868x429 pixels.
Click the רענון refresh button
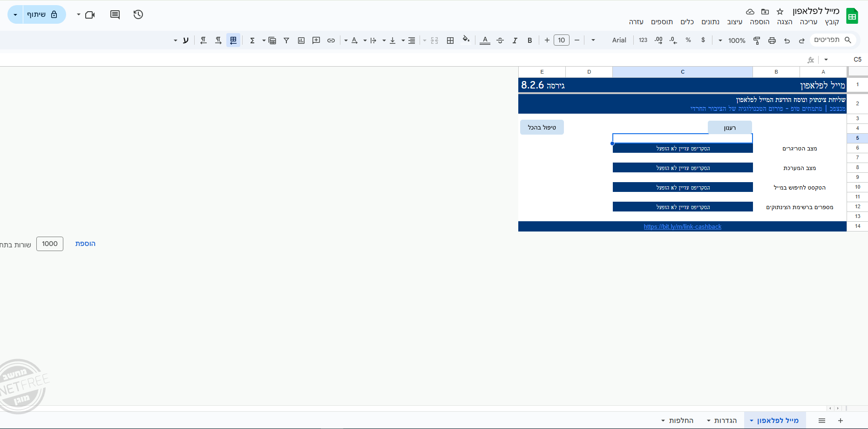[730, 128]
